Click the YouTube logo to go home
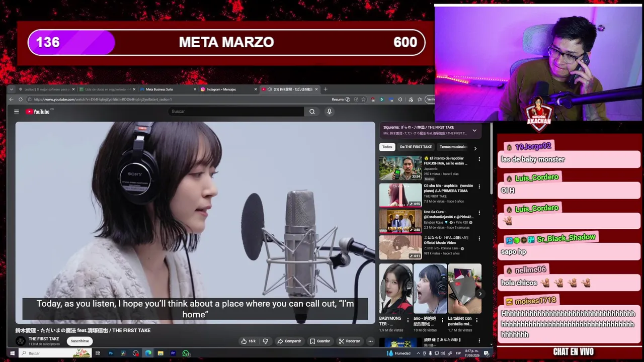The height and width of the screenshot is (362, 644). coord(38,112)
